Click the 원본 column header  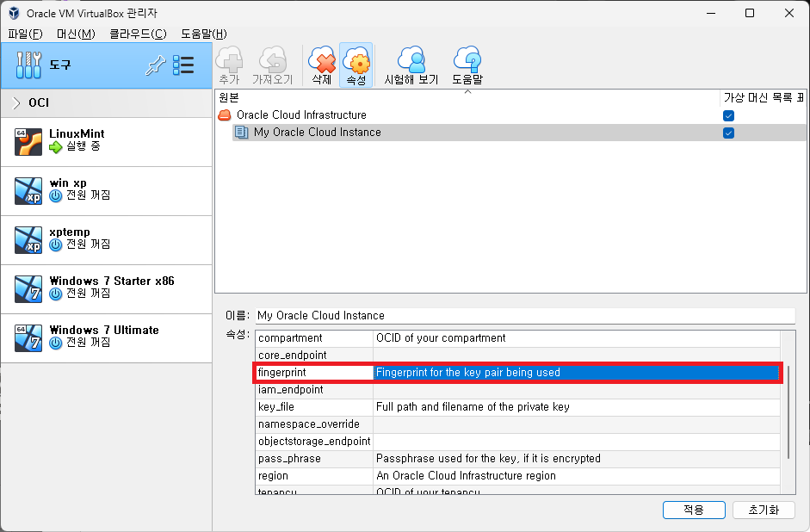coord(467,97)
